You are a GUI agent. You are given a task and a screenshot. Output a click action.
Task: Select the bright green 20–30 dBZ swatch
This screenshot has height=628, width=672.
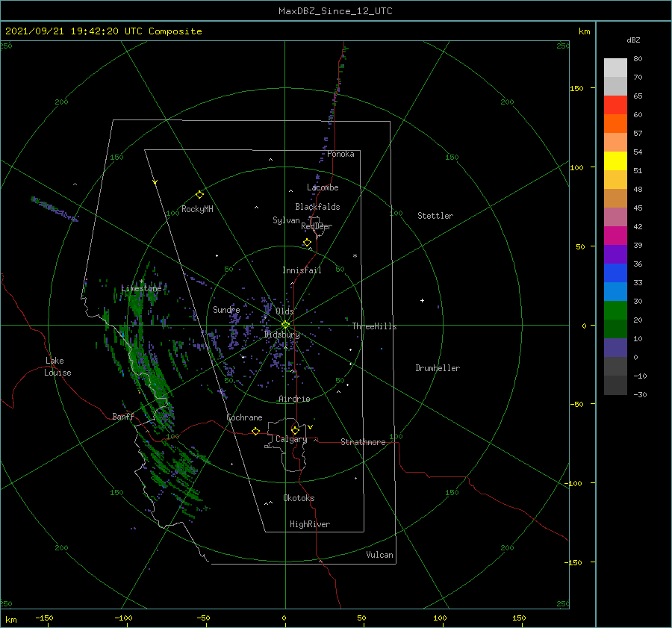point(615,310)
